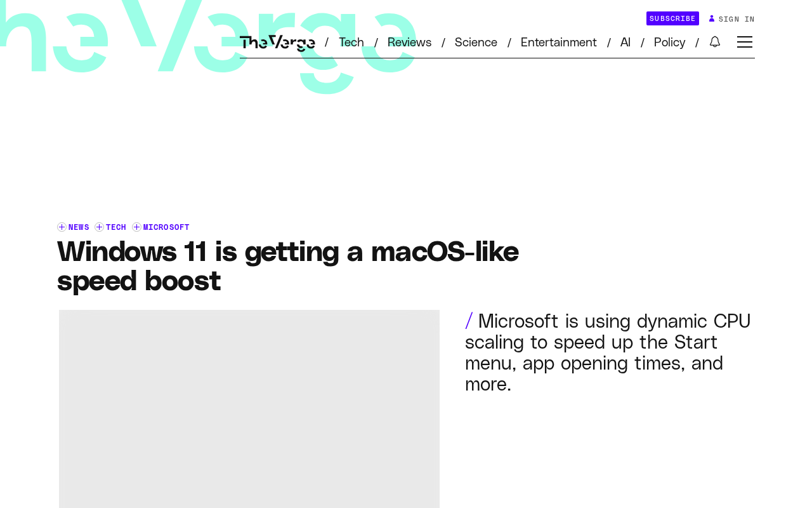Click the Sign In link
Image resolution: width=812 pixels, height=508 pixels.
737,19
